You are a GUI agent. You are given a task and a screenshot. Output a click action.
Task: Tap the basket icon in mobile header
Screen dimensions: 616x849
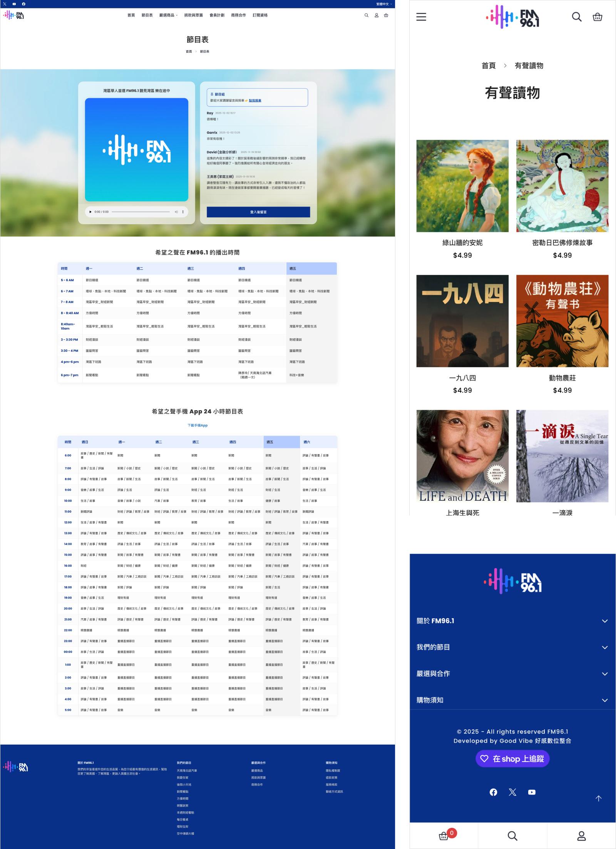click(x=598, y=17)
